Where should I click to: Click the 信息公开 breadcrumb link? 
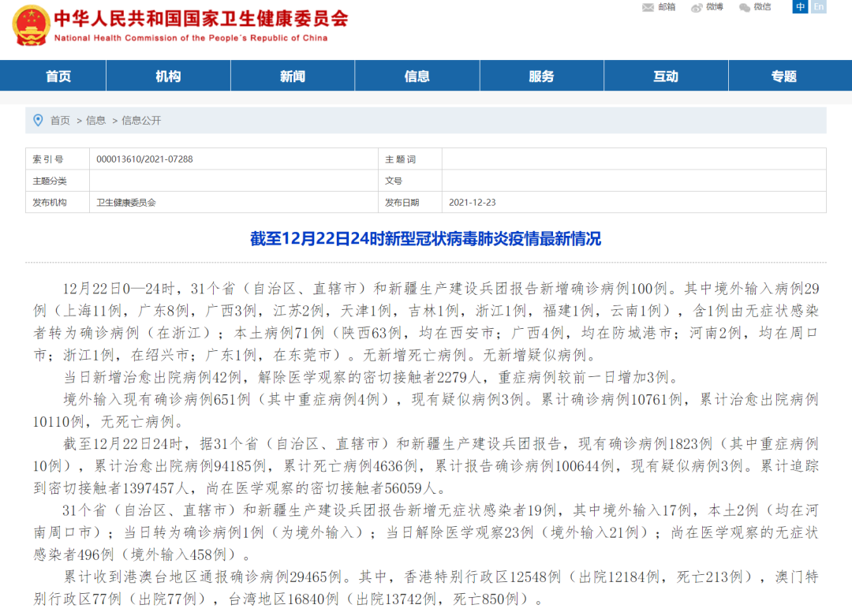(141, 121)
